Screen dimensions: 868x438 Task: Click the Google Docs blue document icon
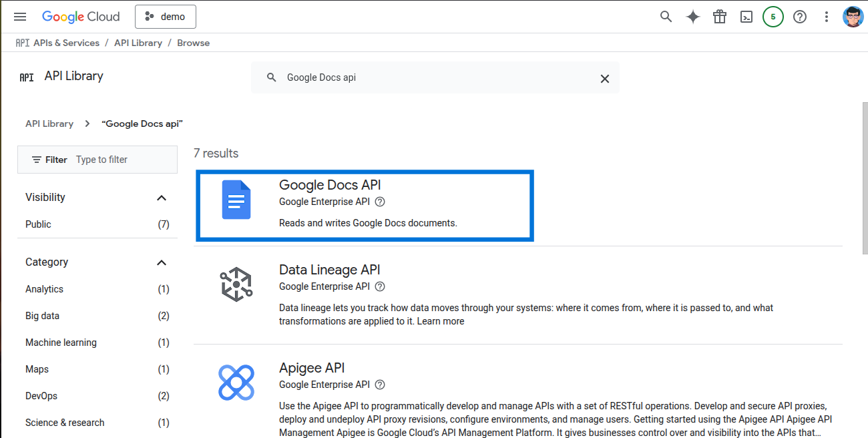tap(236, 200)
